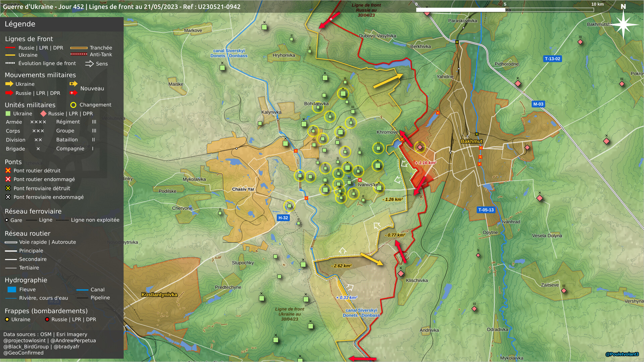This screenshot has height=362, width=644.
Task: Click the Kostiantynivka city label
Action: [x=159, y=295]
